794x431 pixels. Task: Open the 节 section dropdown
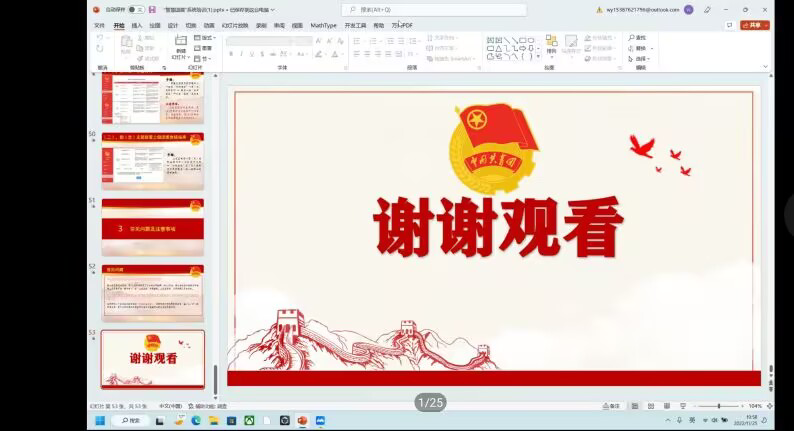click(202, 59)
